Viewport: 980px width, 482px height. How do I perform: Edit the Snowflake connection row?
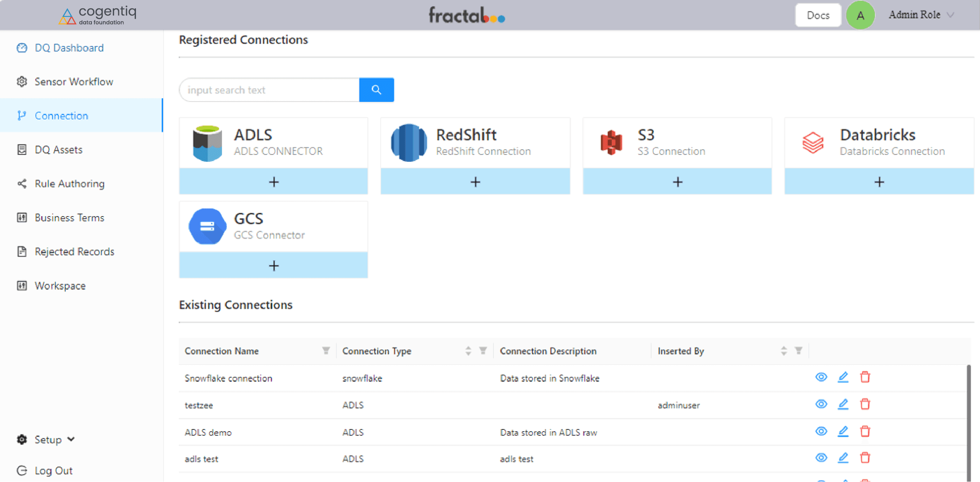pyautogui.click(x=843, y=377)
